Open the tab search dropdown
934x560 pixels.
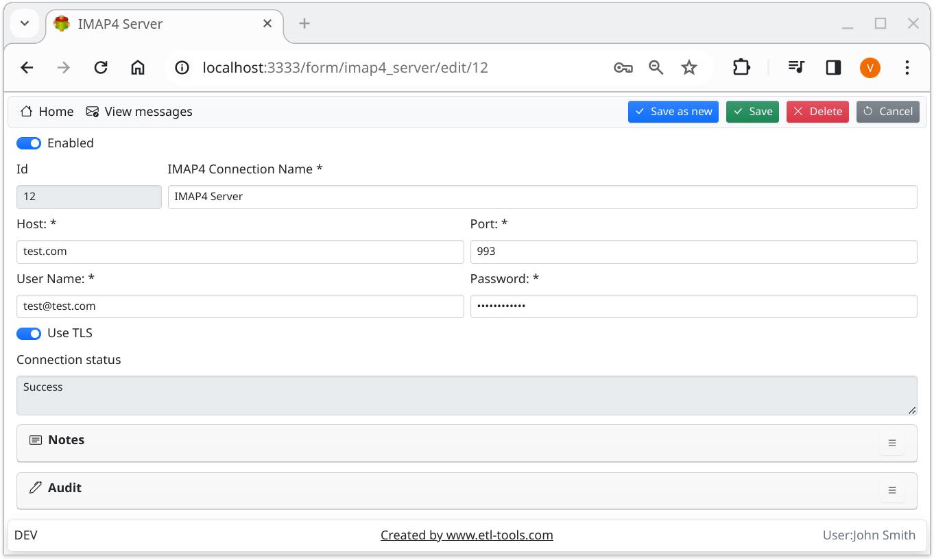tap(25, 23)
